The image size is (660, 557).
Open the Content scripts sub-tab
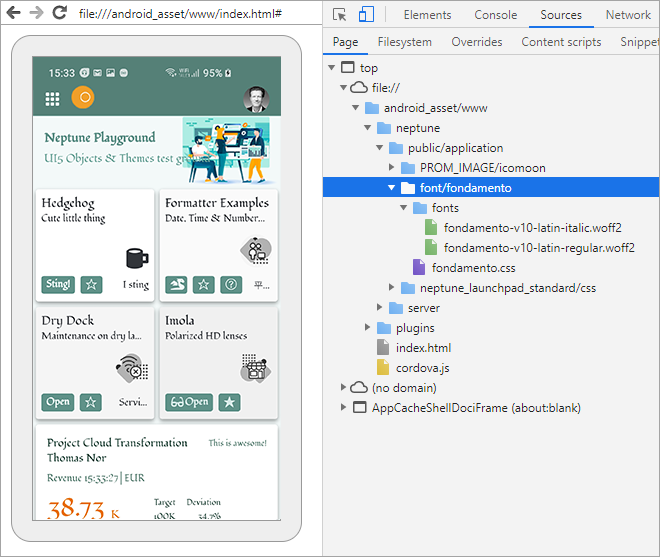561,42
